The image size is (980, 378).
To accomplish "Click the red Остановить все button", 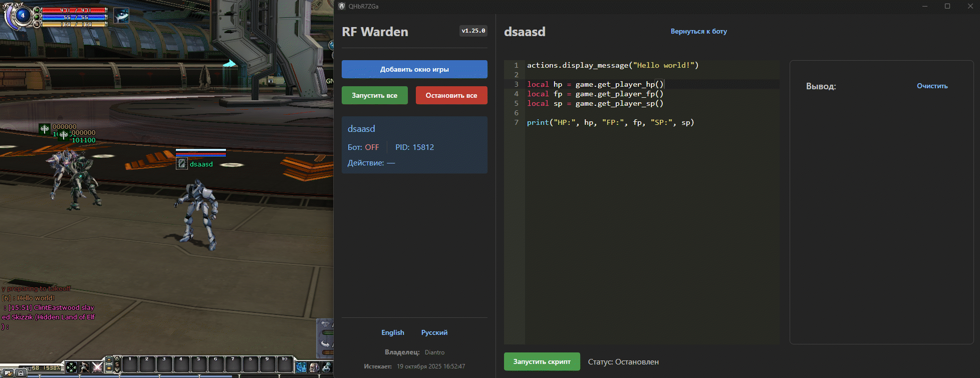I will pos(451,95).
